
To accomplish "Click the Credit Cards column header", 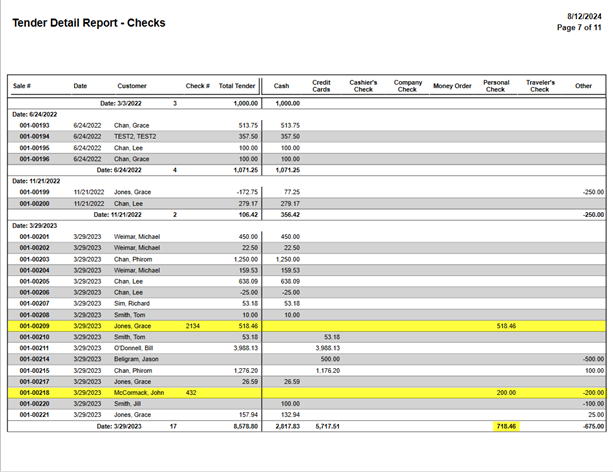I will coord(321,86).
